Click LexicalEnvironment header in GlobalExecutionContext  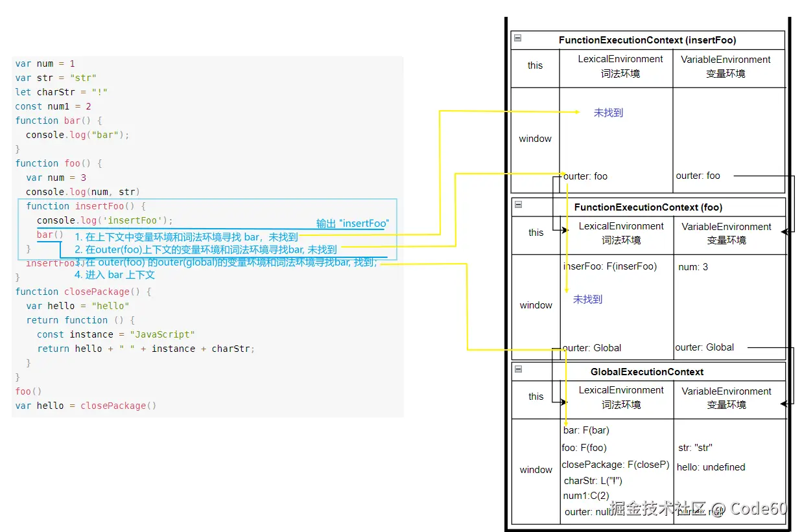[621, 397]
